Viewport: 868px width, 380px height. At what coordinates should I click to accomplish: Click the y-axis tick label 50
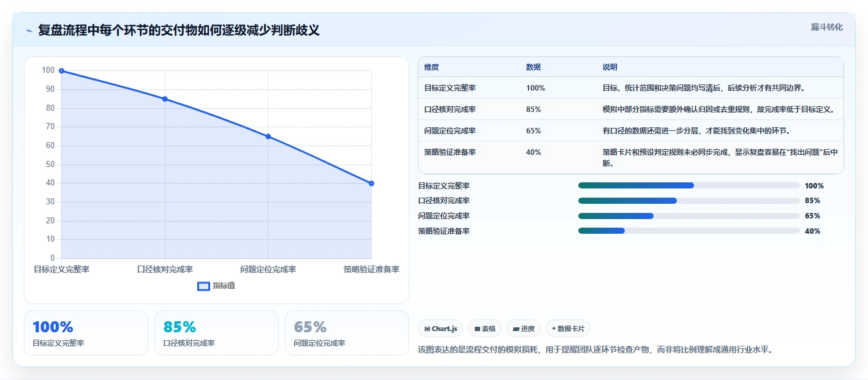click(50, 165)
